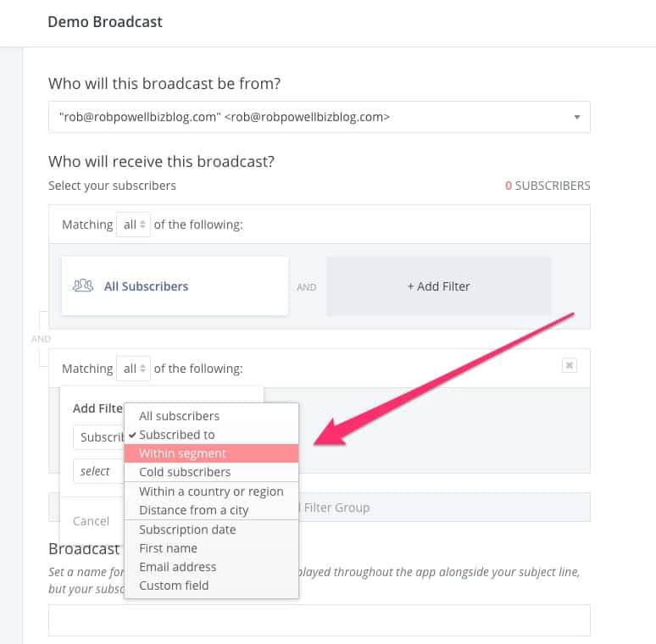Viewport: 656px width, 644px height.
Task: Cancel the Add Filter popup
Action: tap(91, 521)
